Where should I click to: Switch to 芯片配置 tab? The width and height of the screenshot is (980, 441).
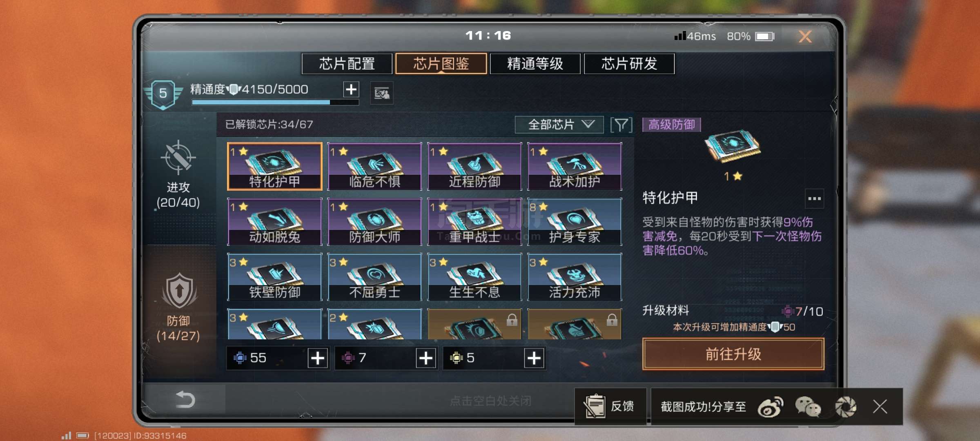click(x=347, y=64)
